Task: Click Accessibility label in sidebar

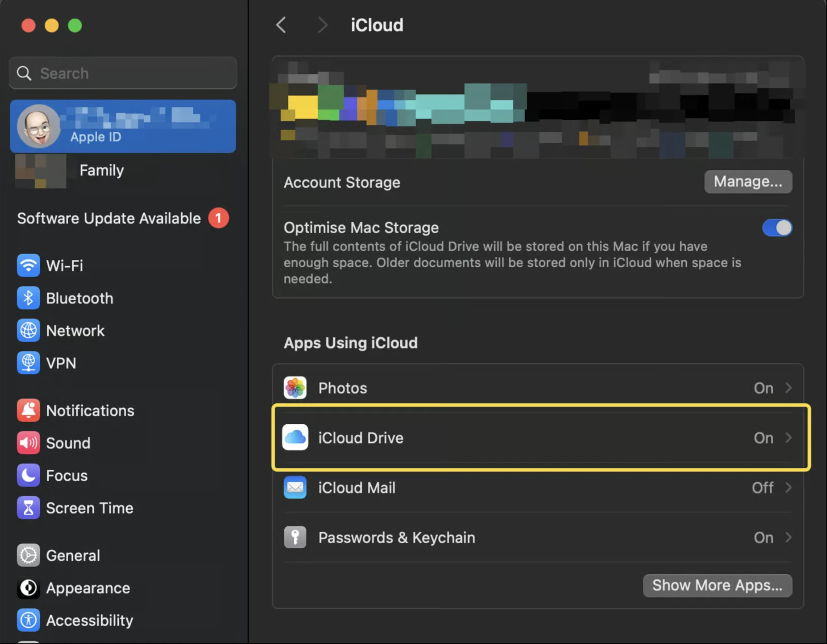Action: [x=89, y=620]
